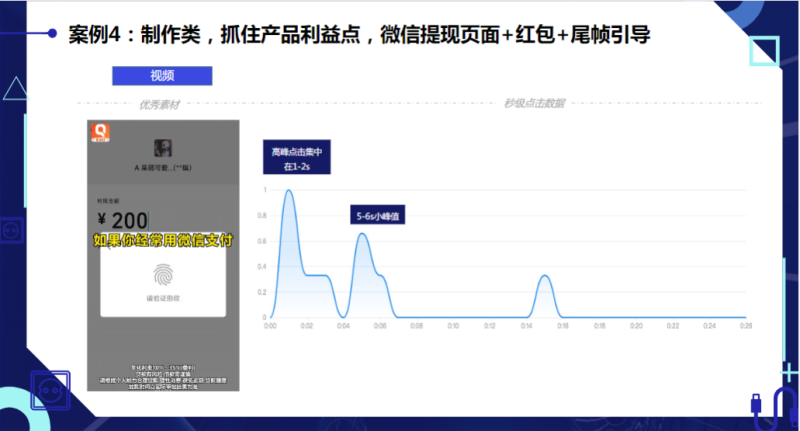Click the ¥ 200 amount field
The image size is (800, 431).
(x=123, y=220)
